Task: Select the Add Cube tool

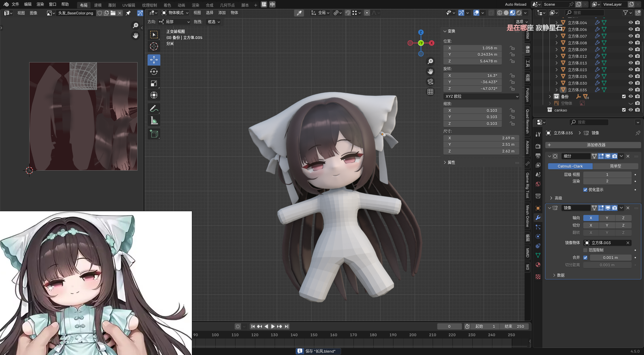Action: (x=154, y=134)
